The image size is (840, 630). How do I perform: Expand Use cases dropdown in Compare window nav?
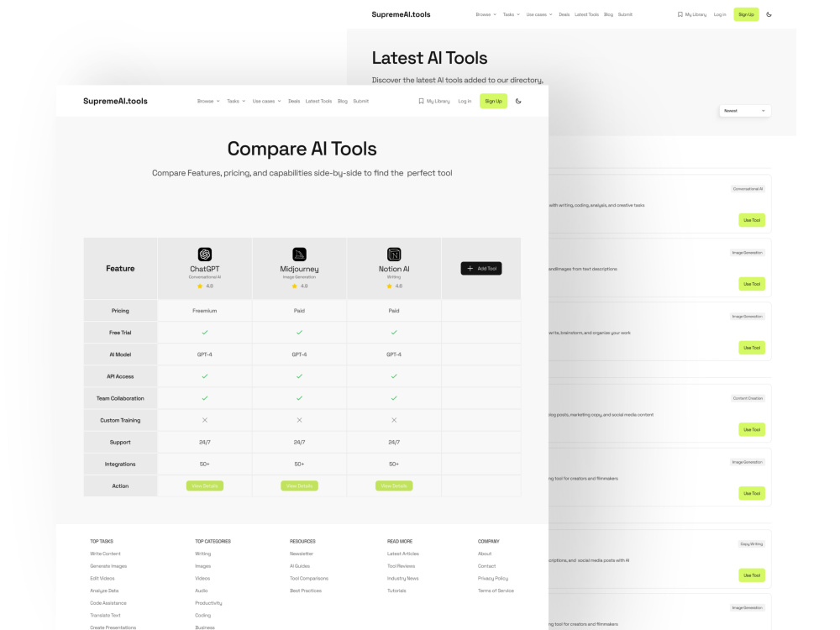267,102
